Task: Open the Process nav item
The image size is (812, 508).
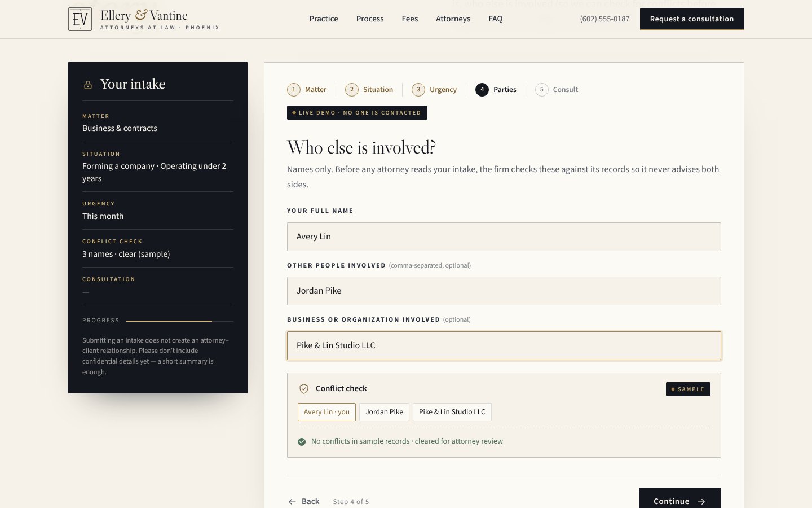Action: pos(370,19)
